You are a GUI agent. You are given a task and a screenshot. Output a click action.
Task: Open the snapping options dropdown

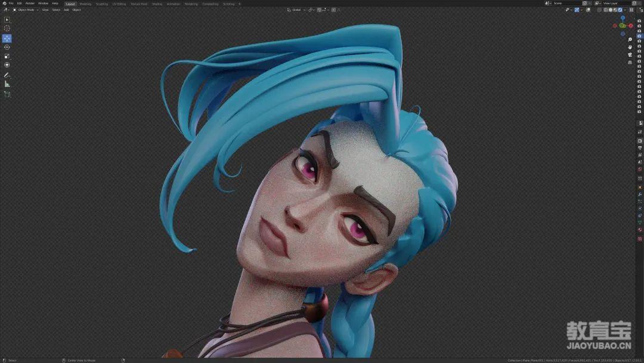pos(324,10)
